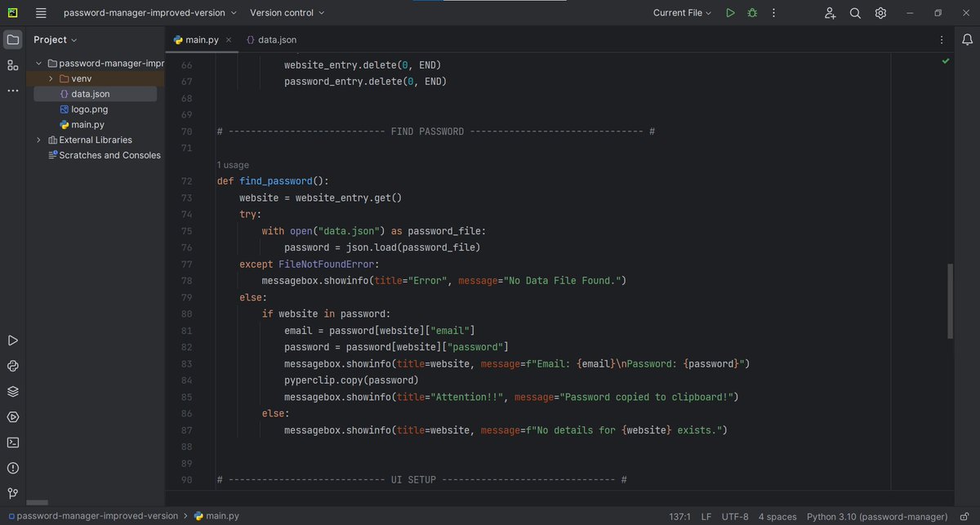The width and height of the screenshot is (980, 525).
Task: Switch to the data.json editor tab
Action: (271, 39)
